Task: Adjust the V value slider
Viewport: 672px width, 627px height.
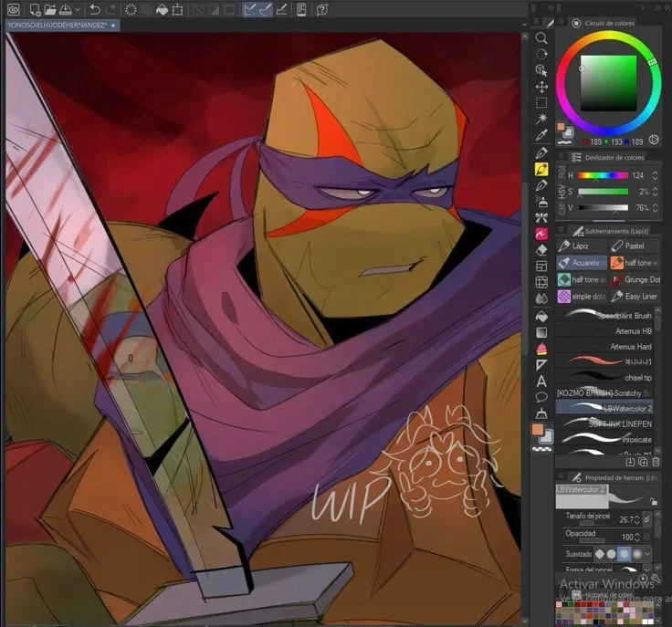Action: (603, 208)
